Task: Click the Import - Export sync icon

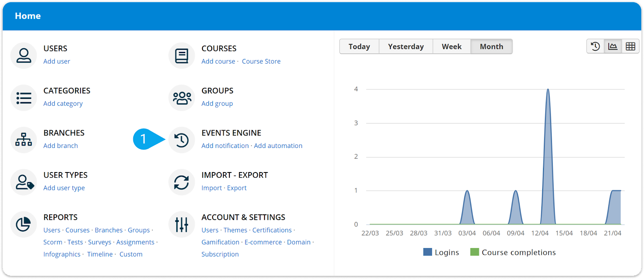Action: [182, 182]
